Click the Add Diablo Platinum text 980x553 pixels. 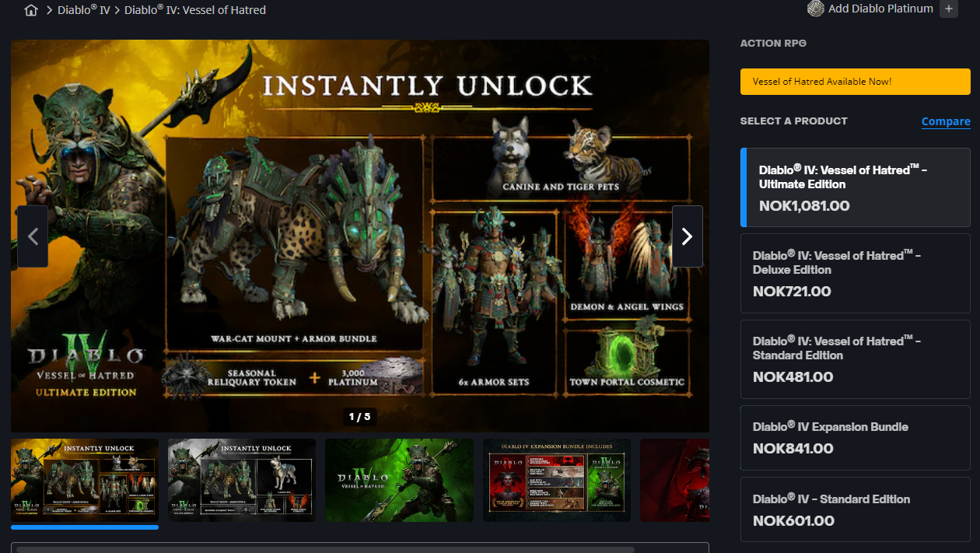click(x=880, y=9)
